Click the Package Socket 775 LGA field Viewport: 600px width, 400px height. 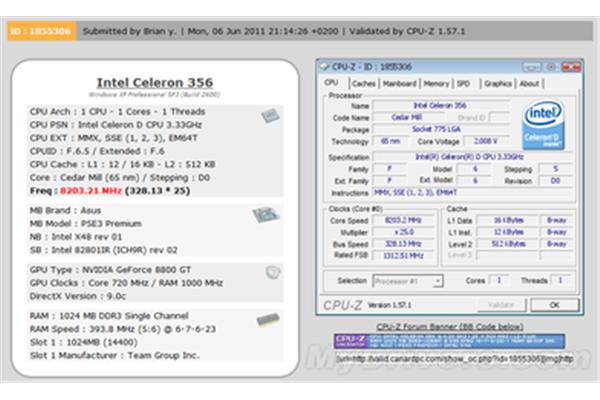tap(441, 129)
